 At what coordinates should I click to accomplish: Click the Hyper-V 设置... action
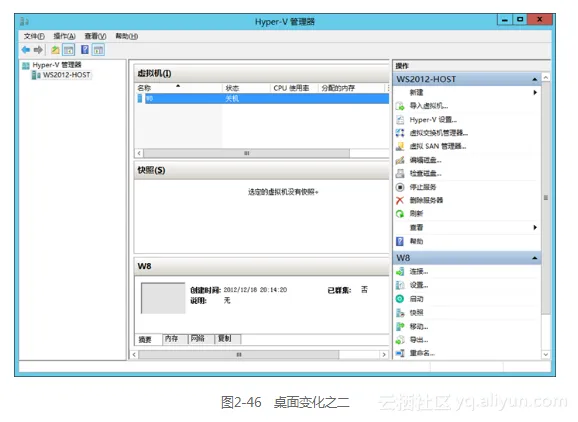(433, 120)
